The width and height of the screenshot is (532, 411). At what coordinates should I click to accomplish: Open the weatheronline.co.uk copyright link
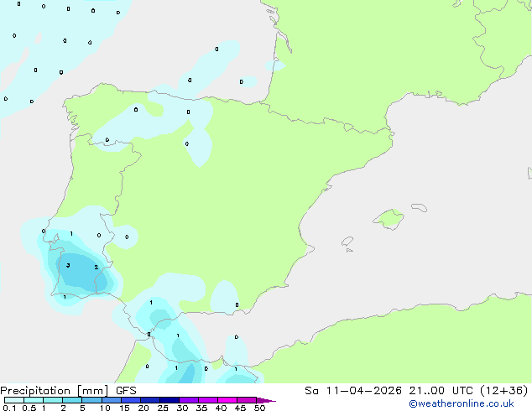pos(461,403)
